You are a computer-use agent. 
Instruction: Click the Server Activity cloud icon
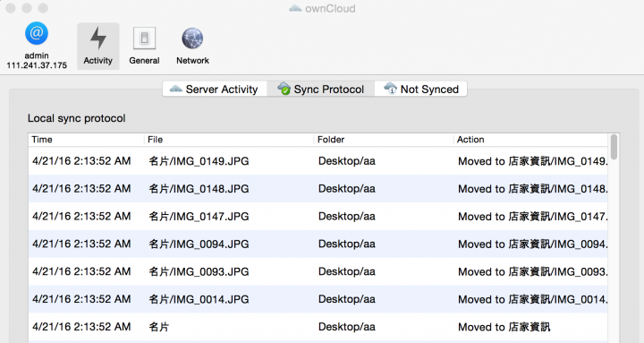[x=176, y=89]
